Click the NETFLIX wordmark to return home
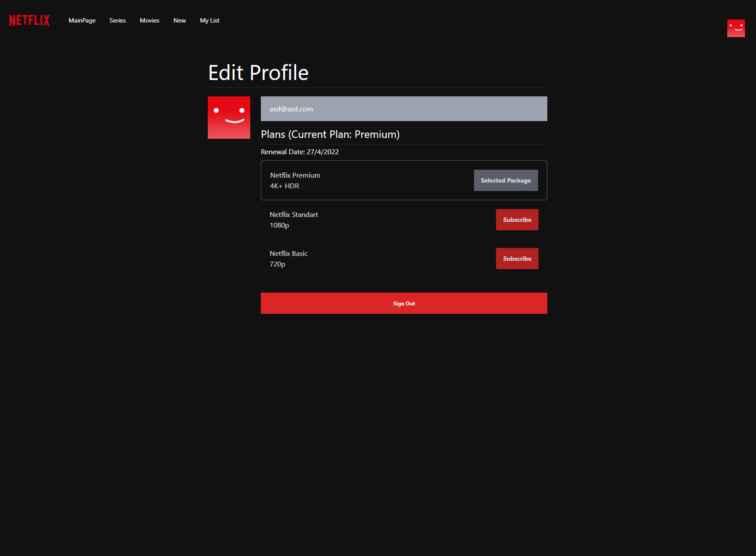Image resolution: width=756 pixels, height=556 pixels. coord(29,20)
